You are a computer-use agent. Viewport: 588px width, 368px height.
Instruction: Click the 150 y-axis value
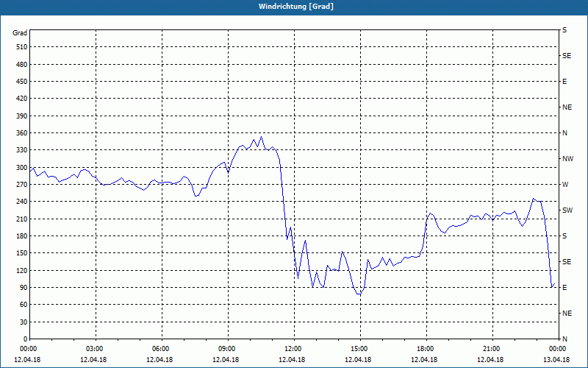22,253
